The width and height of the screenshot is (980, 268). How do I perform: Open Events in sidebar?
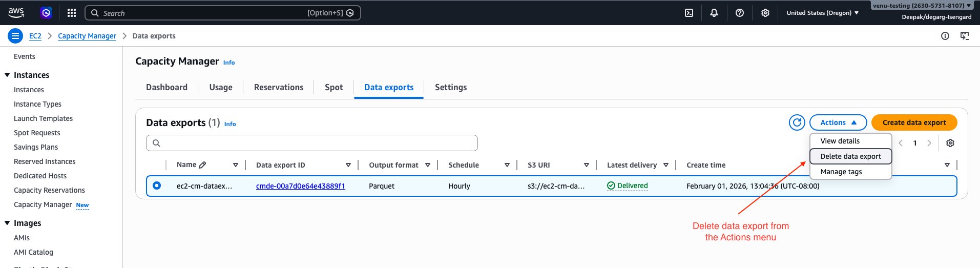pyautogui.click(x=25, y=56)
